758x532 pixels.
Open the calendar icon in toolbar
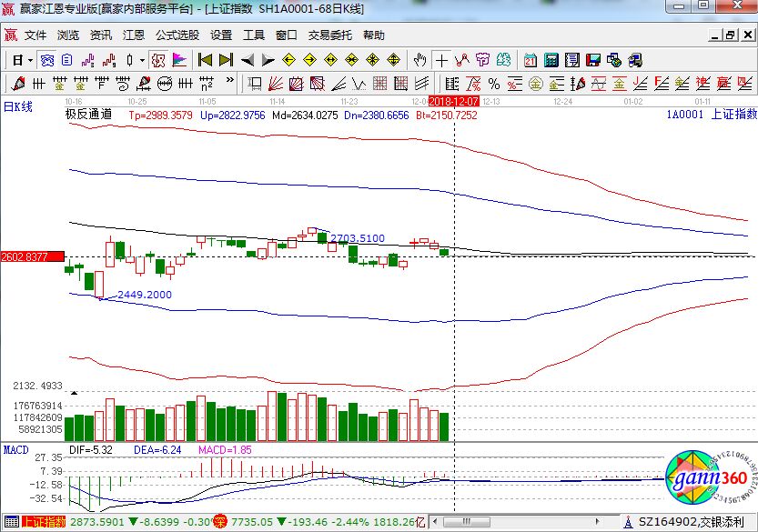pos(531,60)
